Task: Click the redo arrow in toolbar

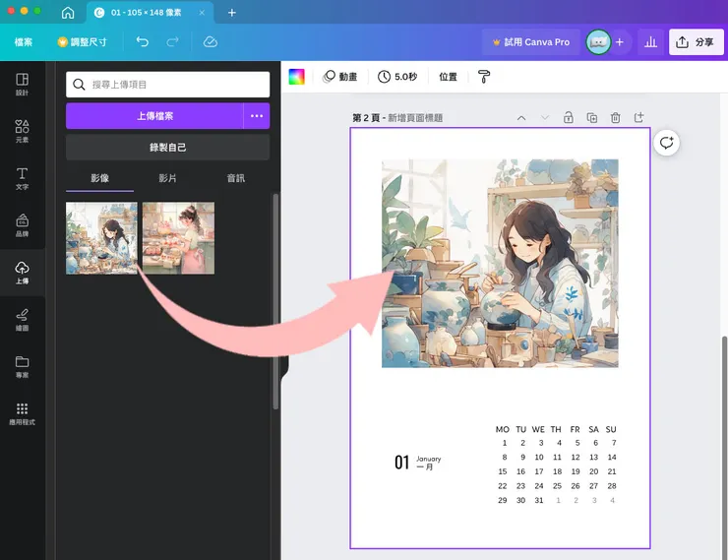Action: coord(173,42)
